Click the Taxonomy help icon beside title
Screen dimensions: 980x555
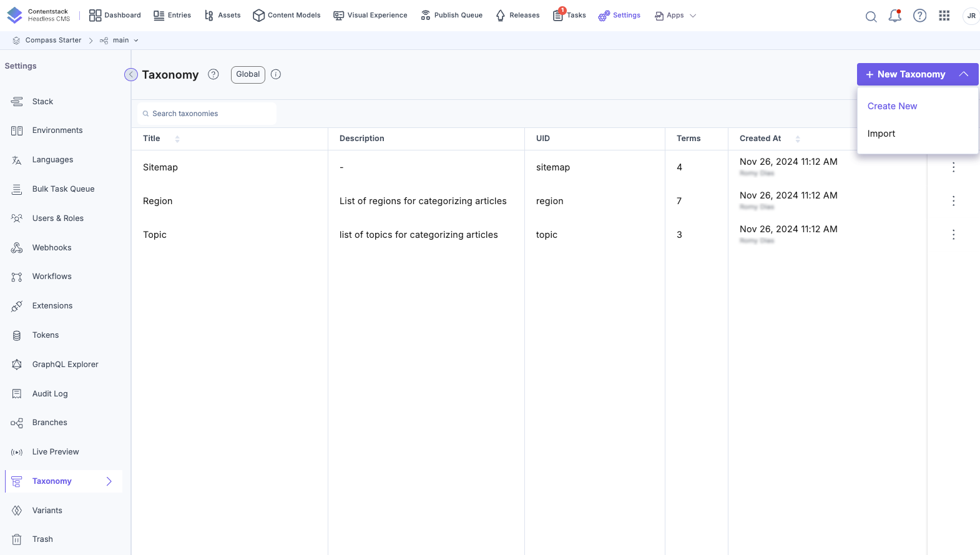pyautogui.click(x=213, y=74)
